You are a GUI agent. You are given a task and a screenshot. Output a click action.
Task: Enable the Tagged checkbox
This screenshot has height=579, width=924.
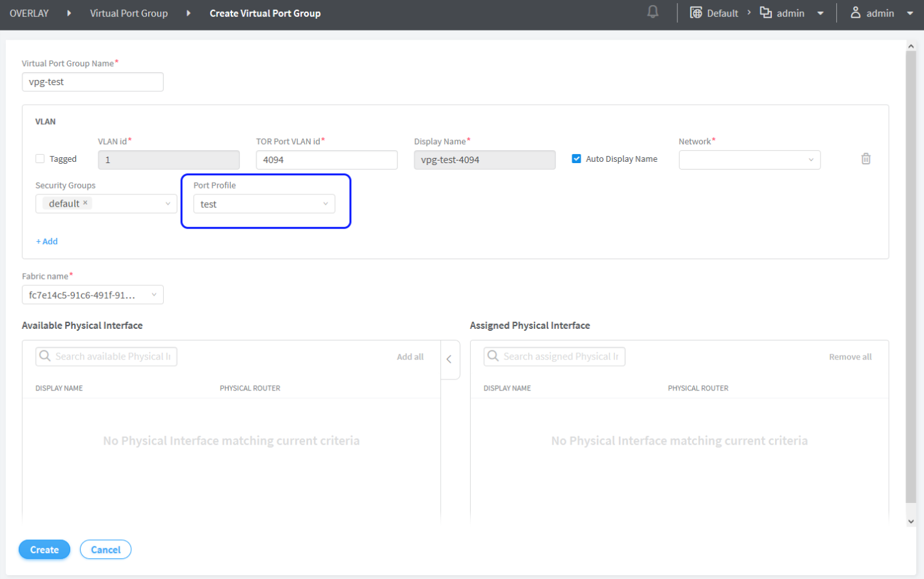[x=40, y=159]
